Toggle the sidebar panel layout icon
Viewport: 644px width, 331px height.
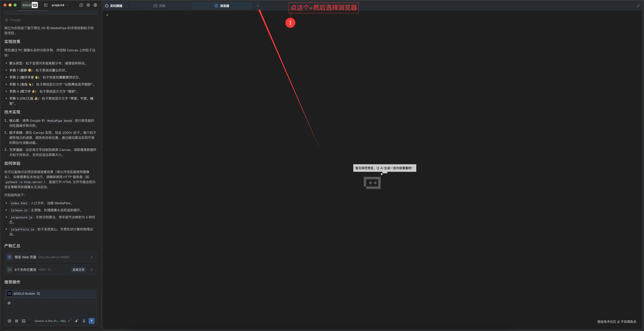[x=46, y=5]
